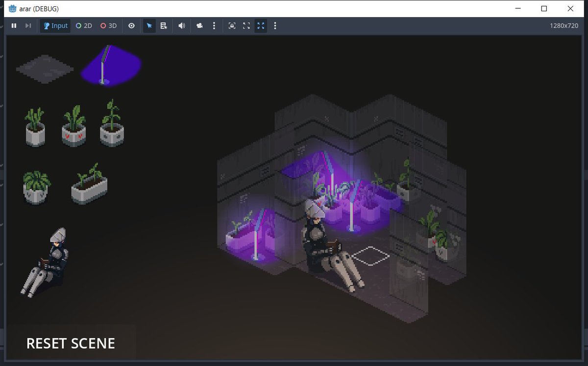Pick the thin-leaf potted plant in palette

tap(35, 127)
